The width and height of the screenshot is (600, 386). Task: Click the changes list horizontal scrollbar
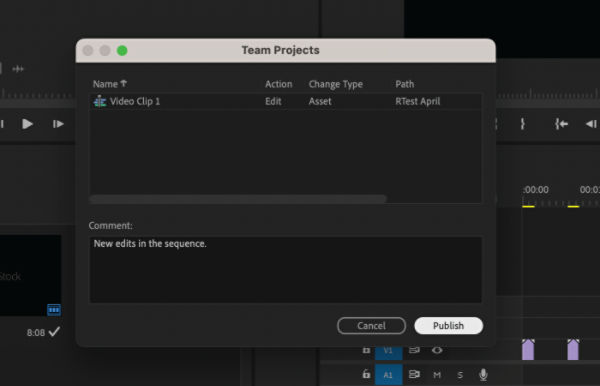pos(238,199)
